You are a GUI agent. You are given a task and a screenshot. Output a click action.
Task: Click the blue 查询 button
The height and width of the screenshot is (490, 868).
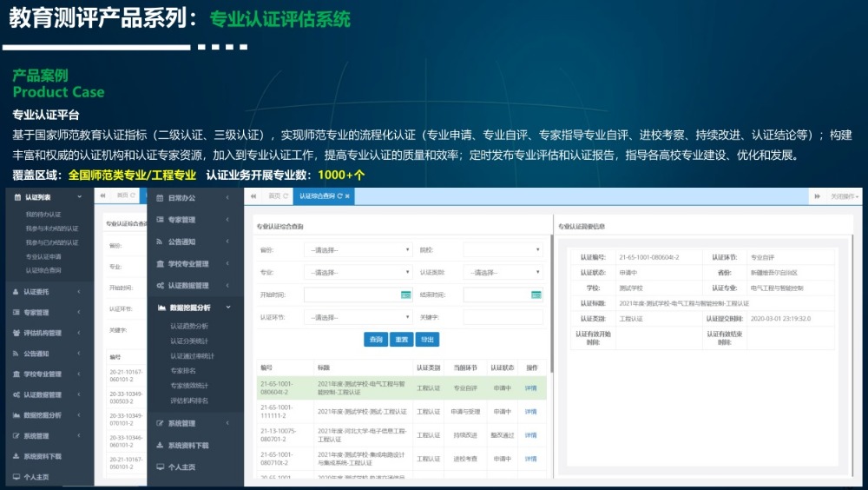[x=375, y=340]
